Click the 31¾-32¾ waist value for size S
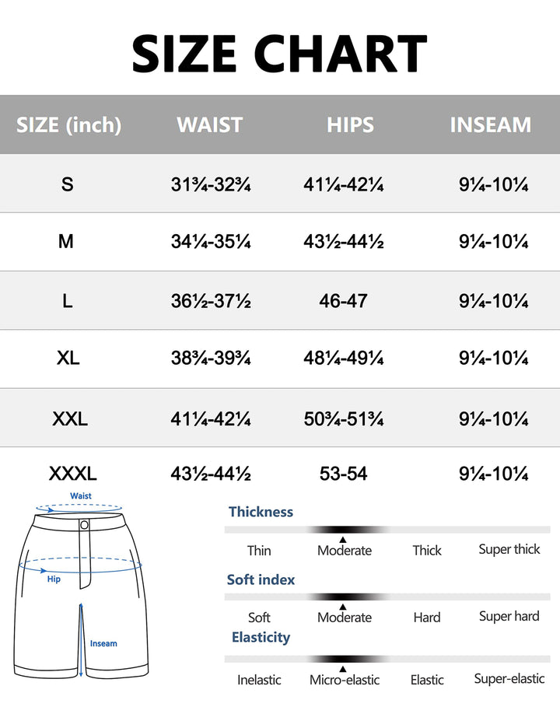 coord(211,184)
